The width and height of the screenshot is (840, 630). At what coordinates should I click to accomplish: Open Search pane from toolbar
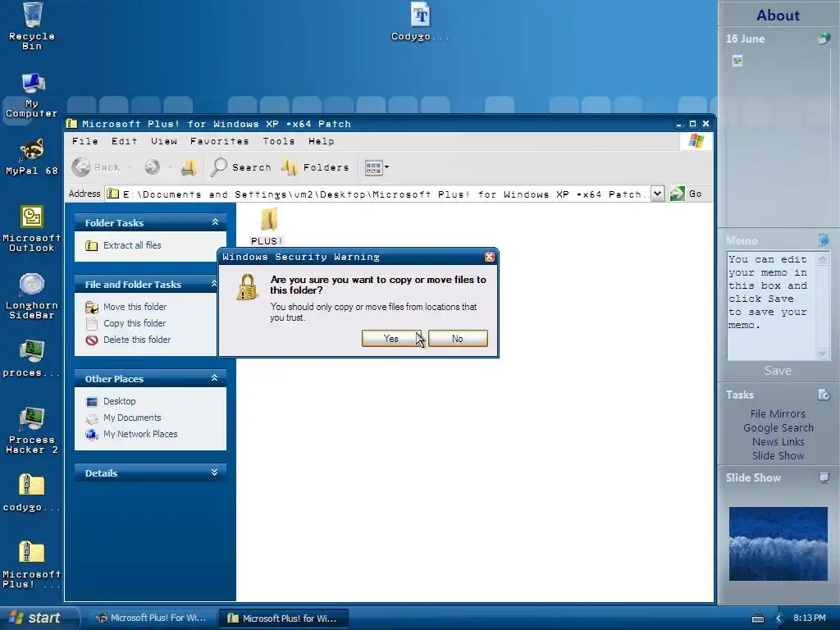(242, 167)
